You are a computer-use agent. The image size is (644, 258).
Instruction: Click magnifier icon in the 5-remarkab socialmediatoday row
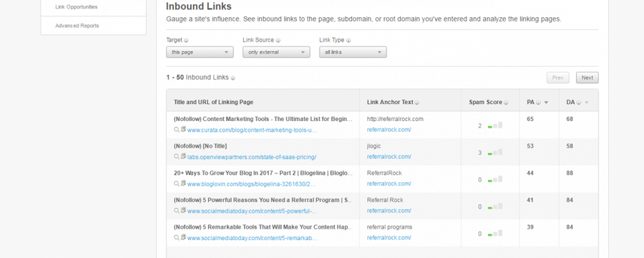point(177,238)
